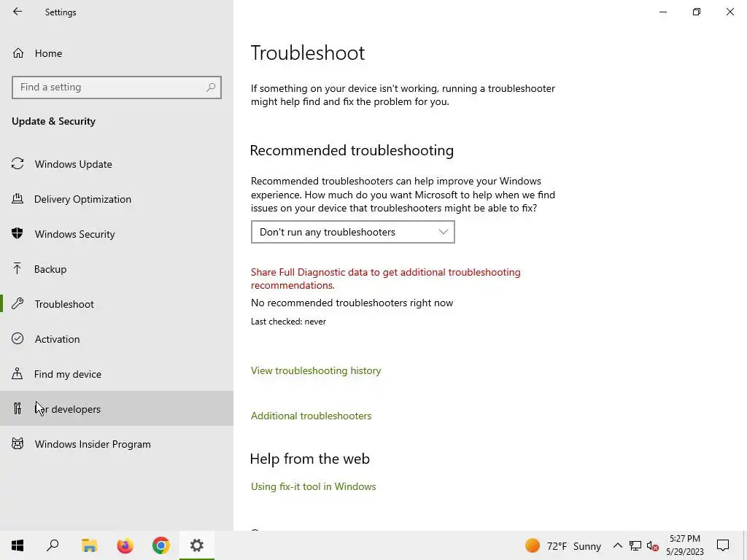Image resolution: width=747 pixels, height=560 pixels.
Task: Click No recommended troubleshooters right now text
Action: 352,303
